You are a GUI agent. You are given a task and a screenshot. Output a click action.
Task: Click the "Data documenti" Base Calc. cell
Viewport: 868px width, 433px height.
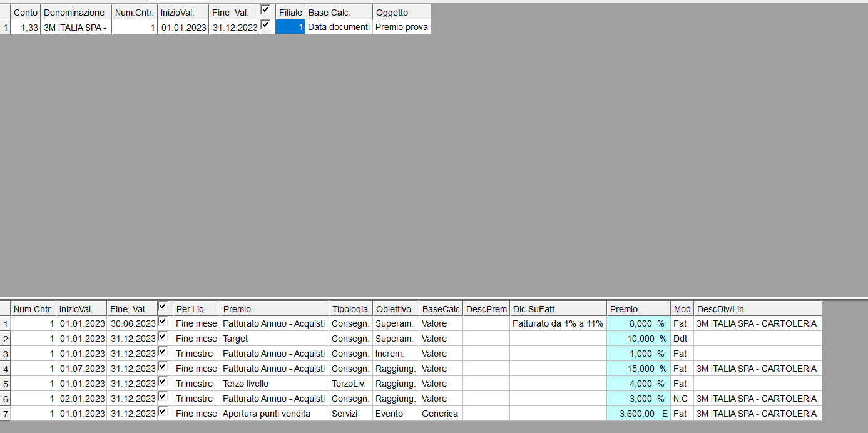pos(339,27)
